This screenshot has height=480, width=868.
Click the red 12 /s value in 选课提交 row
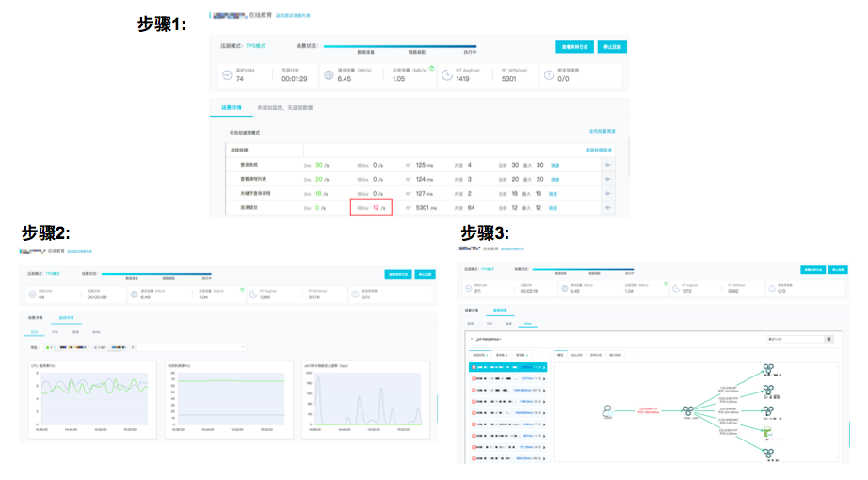379,208
